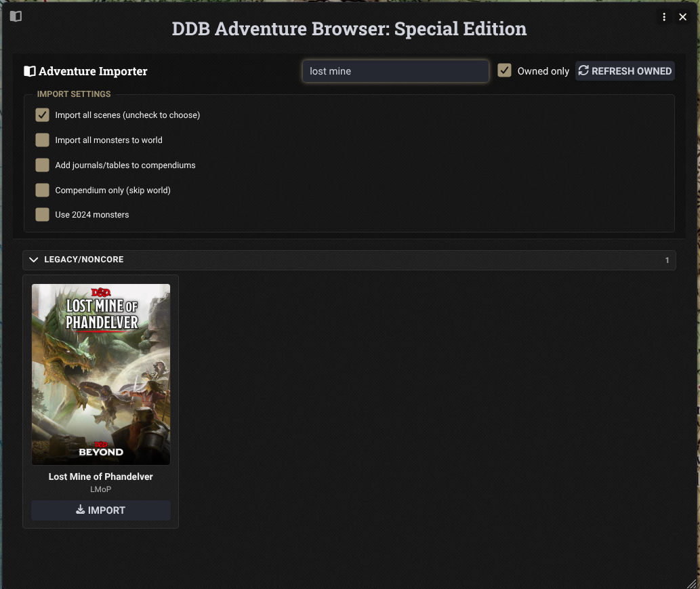The width and height of the screenshot is (700, 589).
Task: Collapse the Legacy/Noncore section chevron
Action: click(33, 260)
